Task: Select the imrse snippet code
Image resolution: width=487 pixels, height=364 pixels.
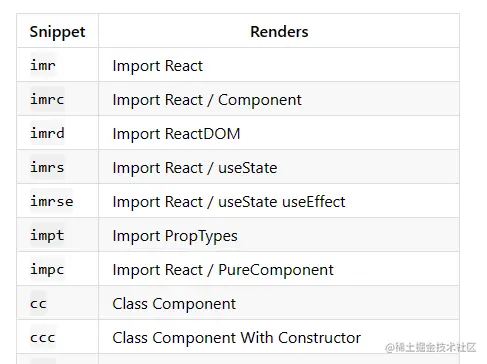Action: [52, 201]
